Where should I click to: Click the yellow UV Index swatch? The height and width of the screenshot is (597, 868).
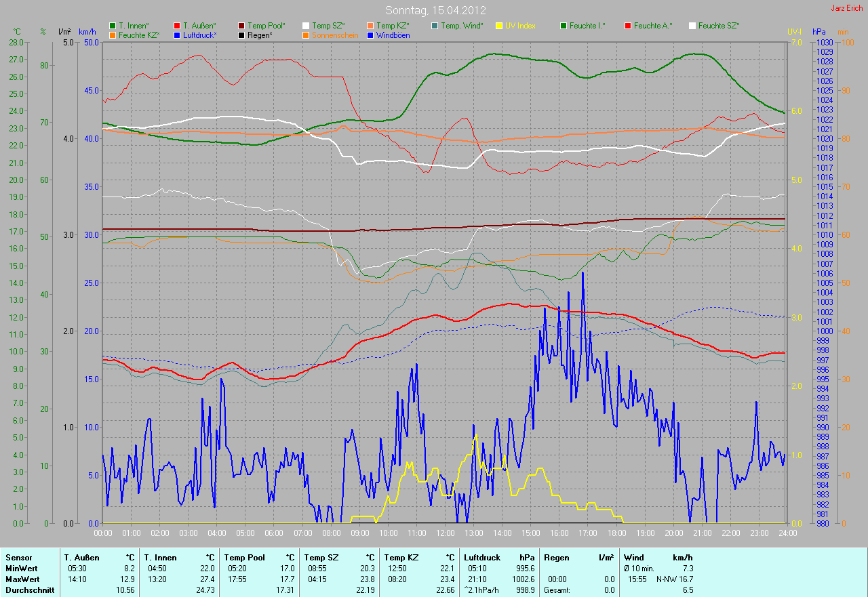[x=499, y=26]
